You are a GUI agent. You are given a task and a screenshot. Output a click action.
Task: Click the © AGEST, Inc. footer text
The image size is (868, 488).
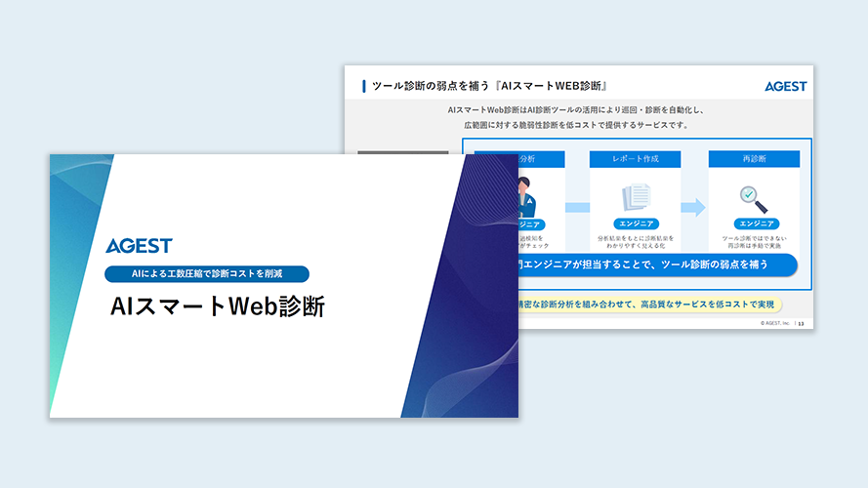775,323
